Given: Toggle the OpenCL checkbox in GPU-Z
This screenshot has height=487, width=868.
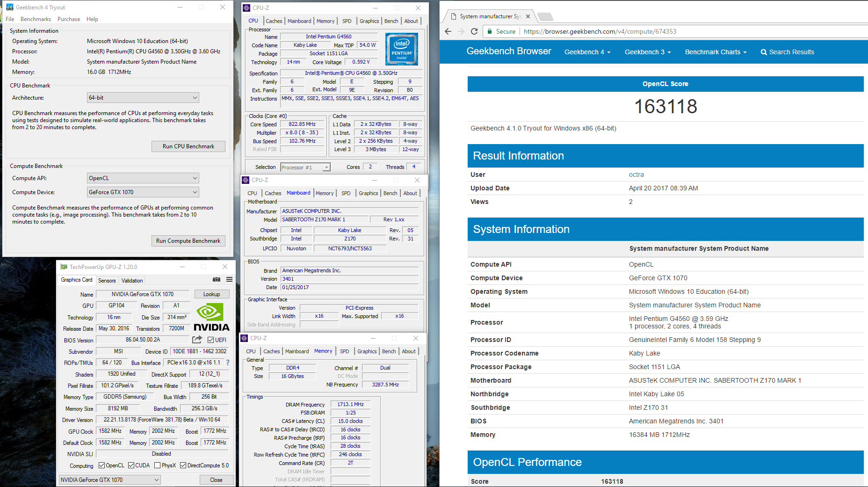Looking at the screenshot, I should [x=102, y=465].
